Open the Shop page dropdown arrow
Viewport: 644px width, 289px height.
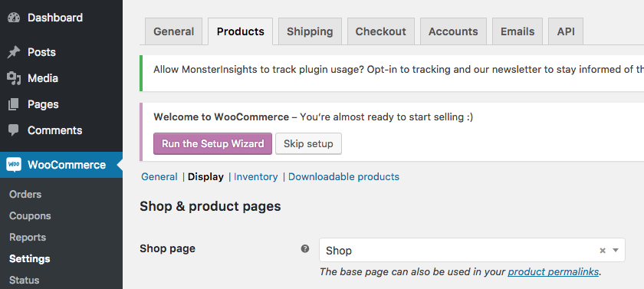[x=615, y=250]
